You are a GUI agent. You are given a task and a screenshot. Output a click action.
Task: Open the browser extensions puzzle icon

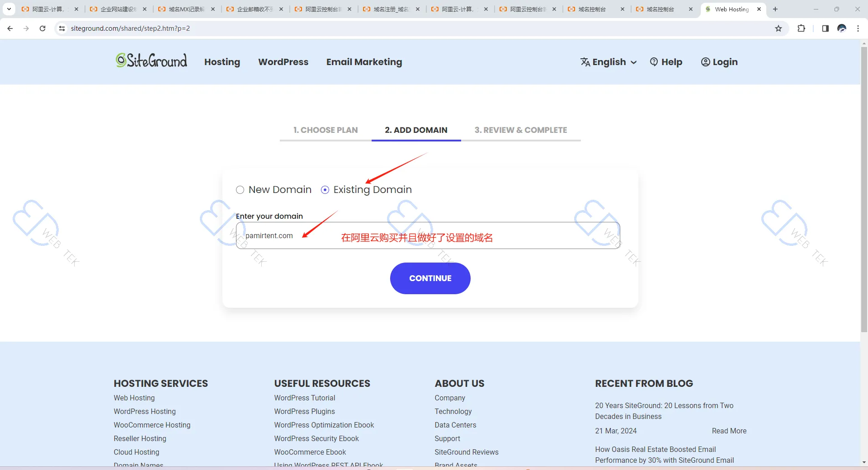click(801, 28)
